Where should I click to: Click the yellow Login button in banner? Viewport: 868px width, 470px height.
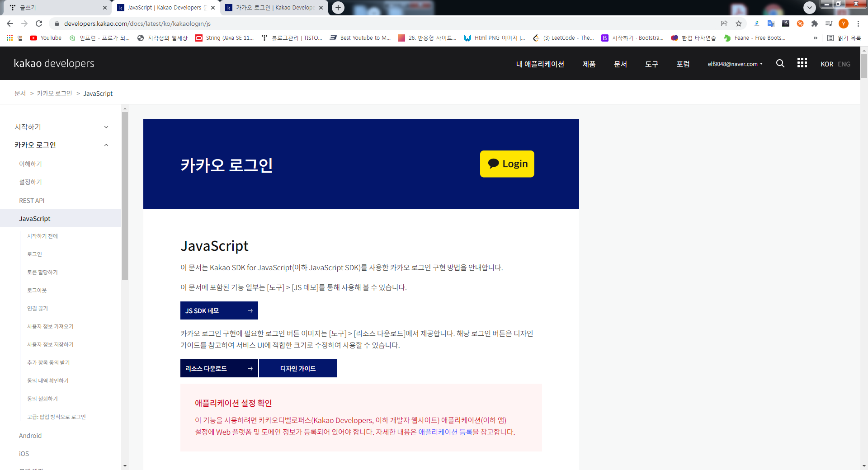click(x=507, y=164)
